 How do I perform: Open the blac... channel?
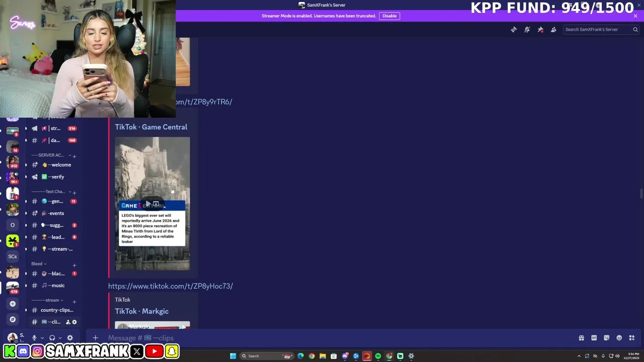tap(53, 274)
